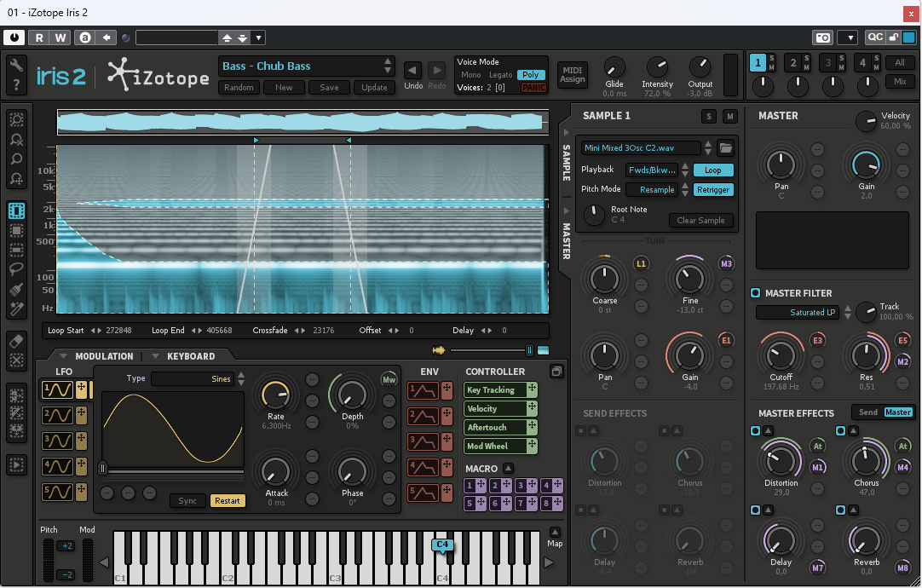Screen dimensions: 922x588
Task: Select the magic wand tool
Action: [16, 308]
